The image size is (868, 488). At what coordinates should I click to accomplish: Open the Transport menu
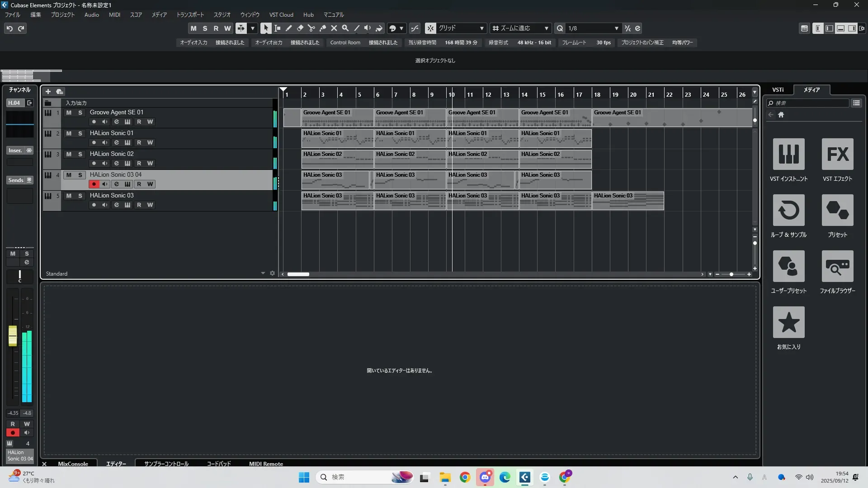(190, 15)
